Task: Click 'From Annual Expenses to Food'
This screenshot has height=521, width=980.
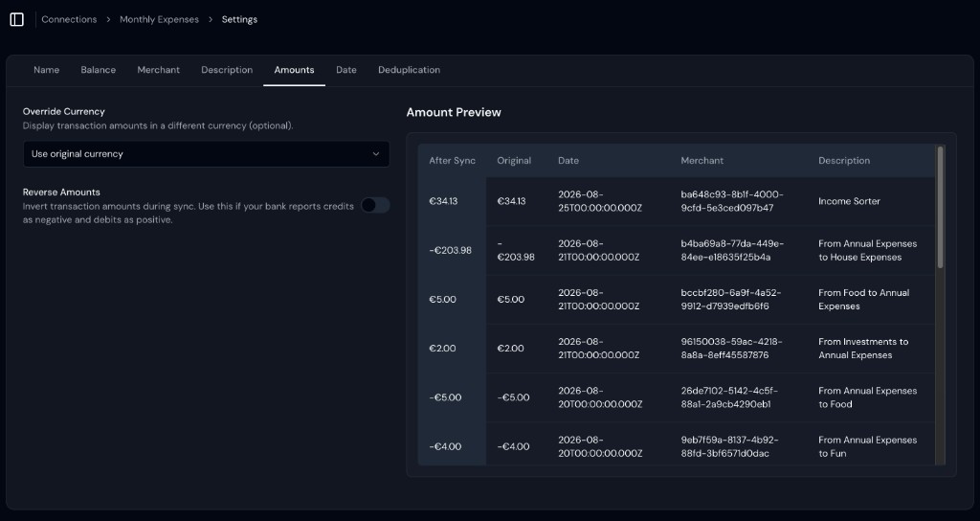Action: point(867,397)
